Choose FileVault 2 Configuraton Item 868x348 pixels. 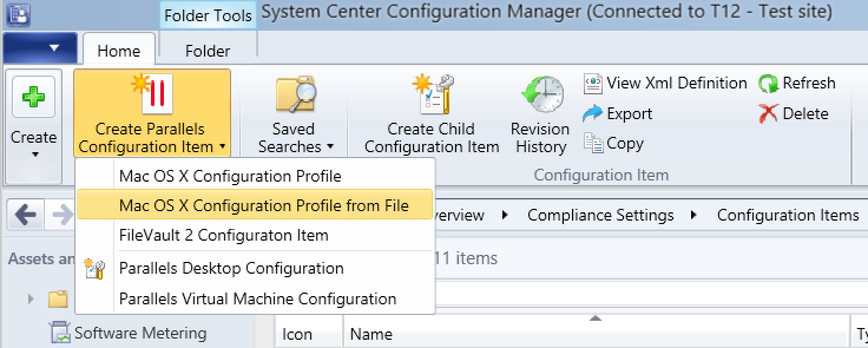click(255, 235)
